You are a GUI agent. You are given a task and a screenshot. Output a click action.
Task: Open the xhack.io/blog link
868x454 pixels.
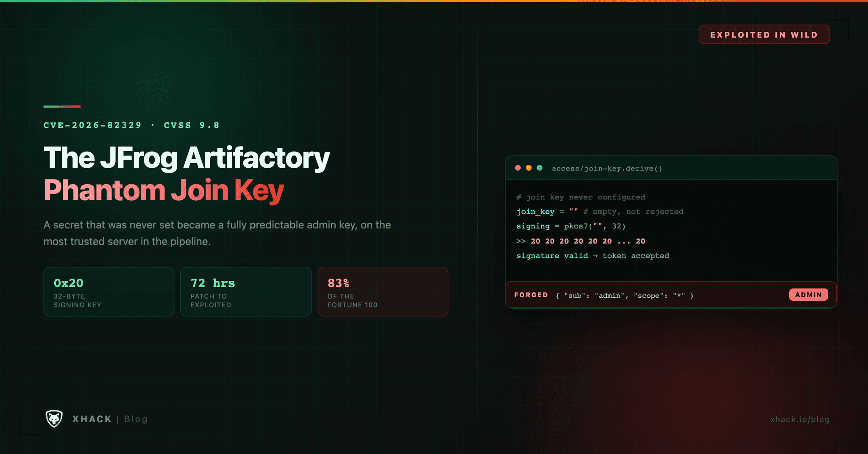coord(800,419)
